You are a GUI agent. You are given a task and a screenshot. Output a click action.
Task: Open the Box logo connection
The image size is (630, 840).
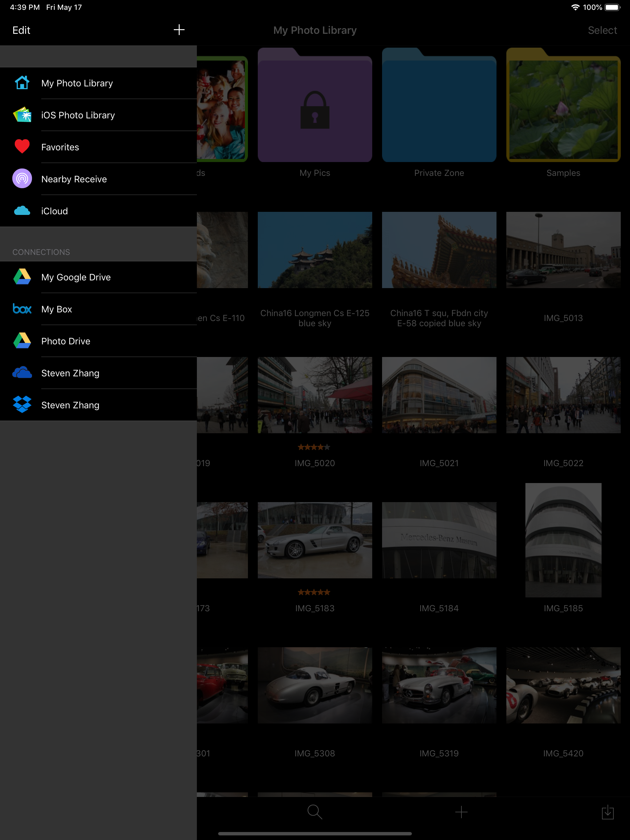(x=22, y=309)
